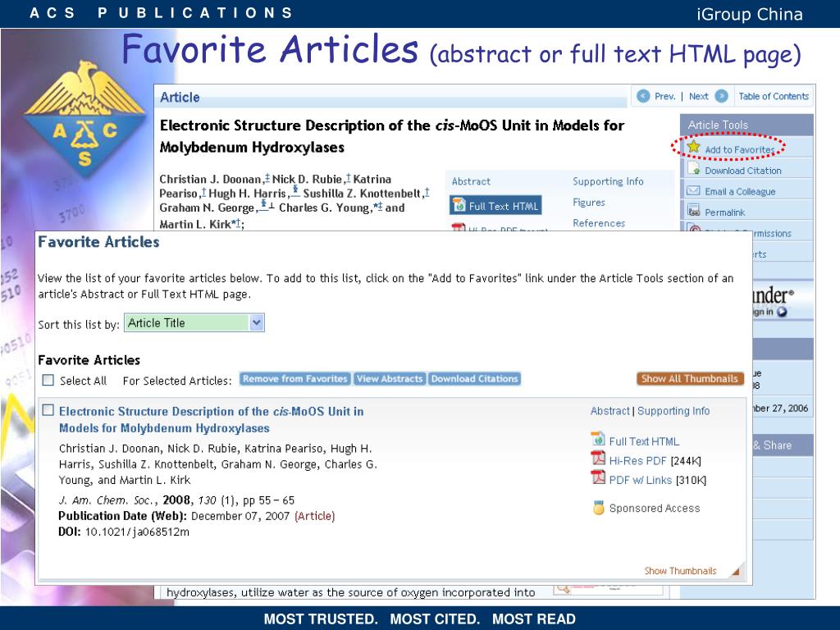Click the Permalink text link
The width and height of the screenshot is (840, 630).
725,212
